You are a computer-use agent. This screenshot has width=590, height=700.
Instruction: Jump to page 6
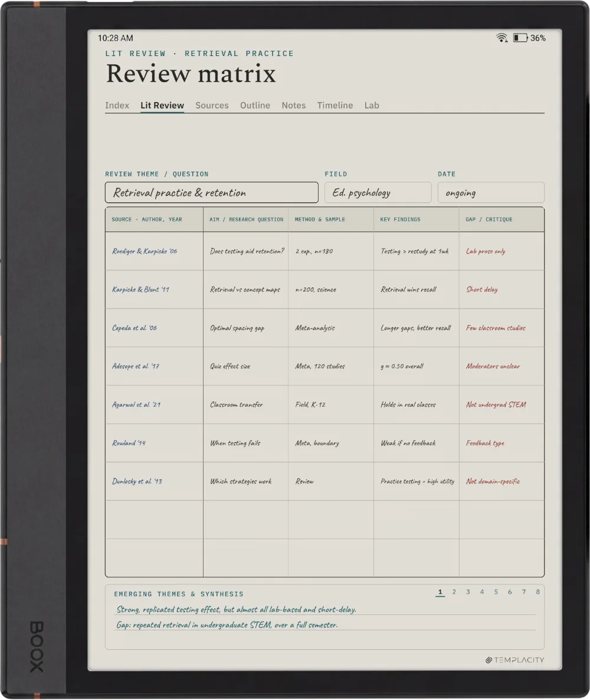510,592
